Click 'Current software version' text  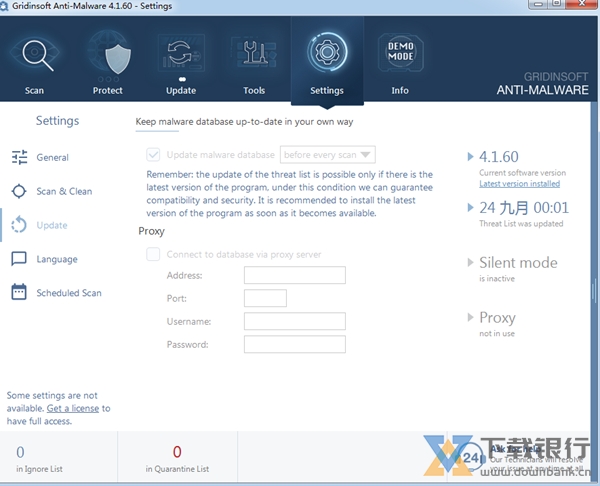click(x=522, y=173)
